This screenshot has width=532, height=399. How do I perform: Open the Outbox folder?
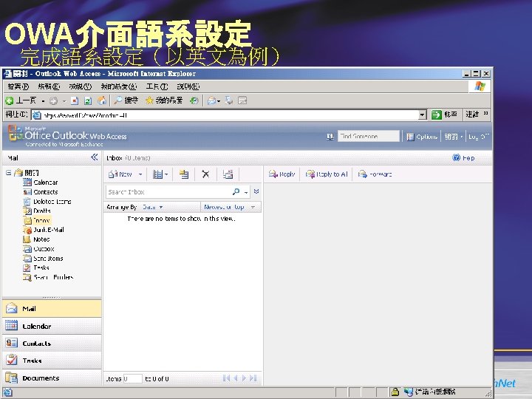click(38, 249)
